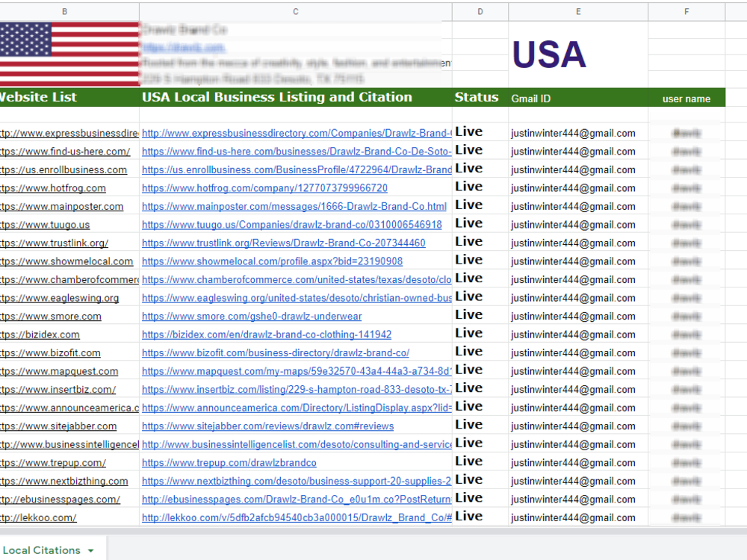The width and height of the screenshot is (747, 560).
Task: Open the hotfrog.com company listing link
Action: pos(265,188)
